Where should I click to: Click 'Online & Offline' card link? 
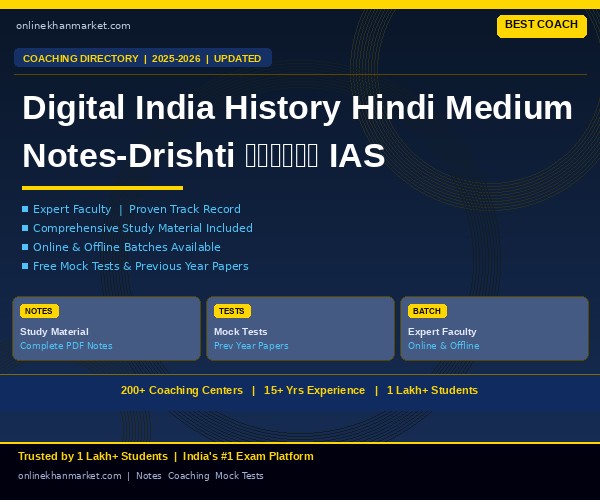(443, 346)
